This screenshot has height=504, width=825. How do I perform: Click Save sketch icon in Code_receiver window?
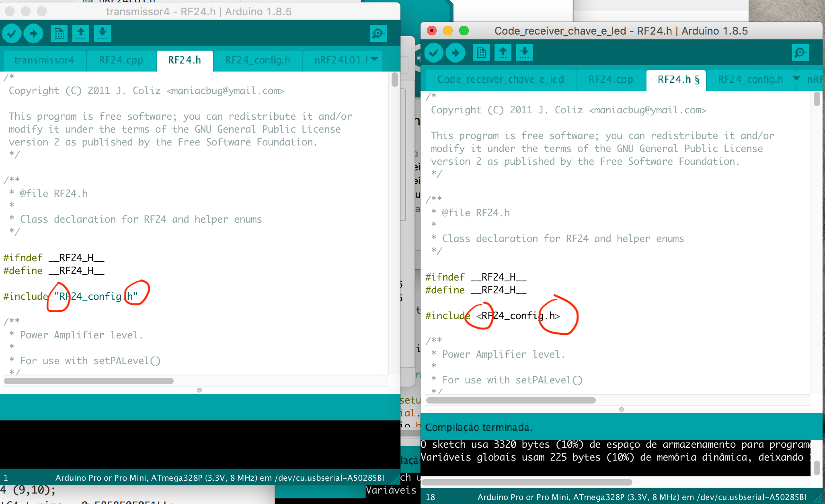point(525,53)
